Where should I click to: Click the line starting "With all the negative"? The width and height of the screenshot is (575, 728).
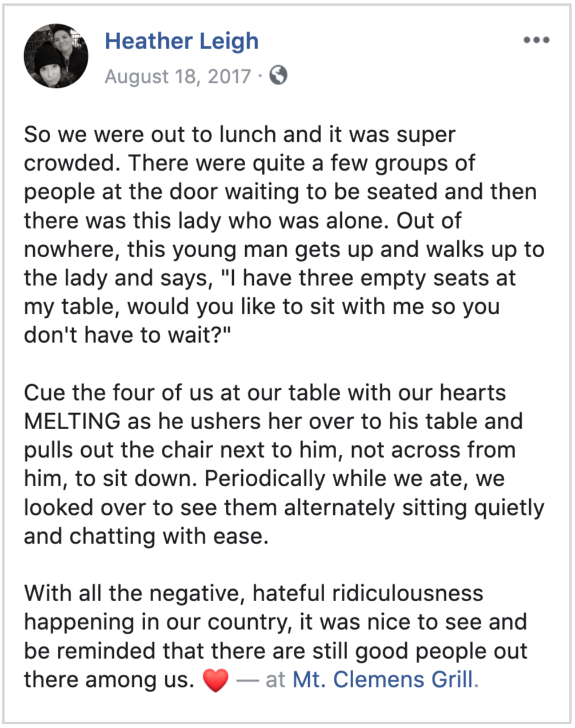(253, 594)
